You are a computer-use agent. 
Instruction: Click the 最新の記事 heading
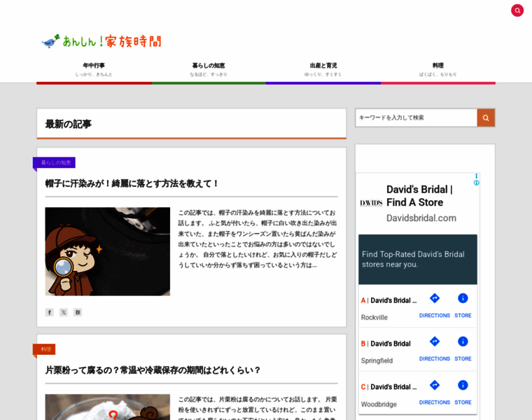(x=69, y=124)
